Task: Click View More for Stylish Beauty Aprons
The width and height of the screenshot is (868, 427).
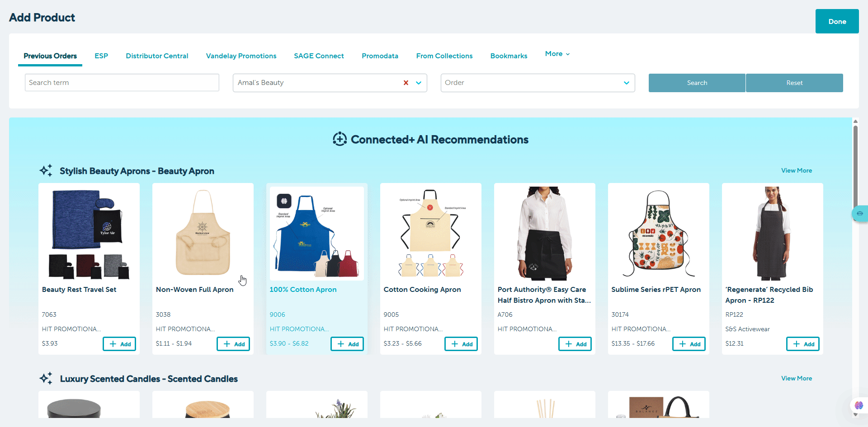Action: click(x=797, y=170)
